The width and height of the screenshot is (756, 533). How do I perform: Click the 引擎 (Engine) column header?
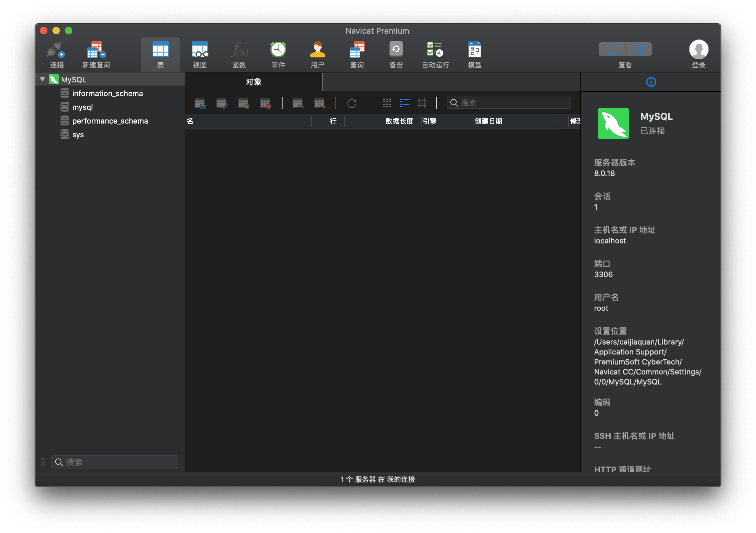447,121
